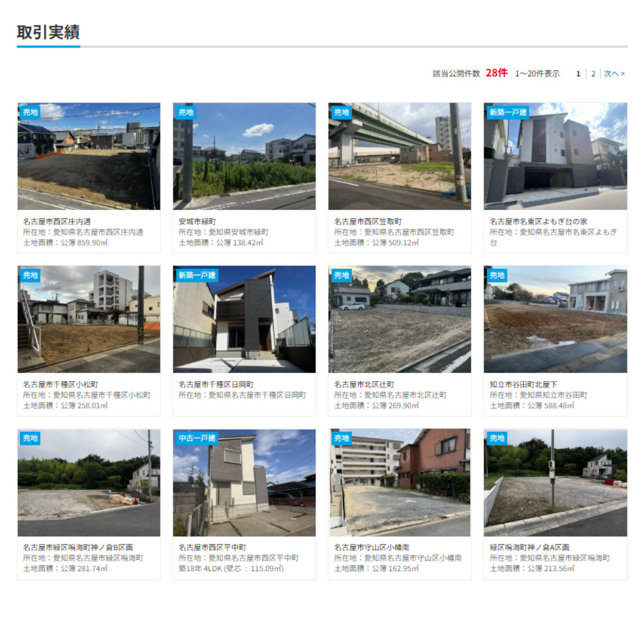Click the 次へ next page link

(x=614, y=74)
